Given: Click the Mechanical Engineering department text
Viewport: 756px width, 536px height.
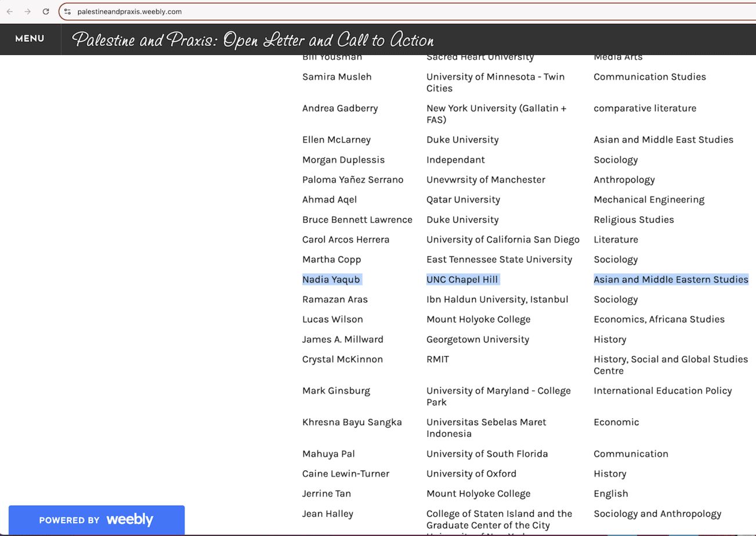Looking at the screenshot, I should click(649, 200).
